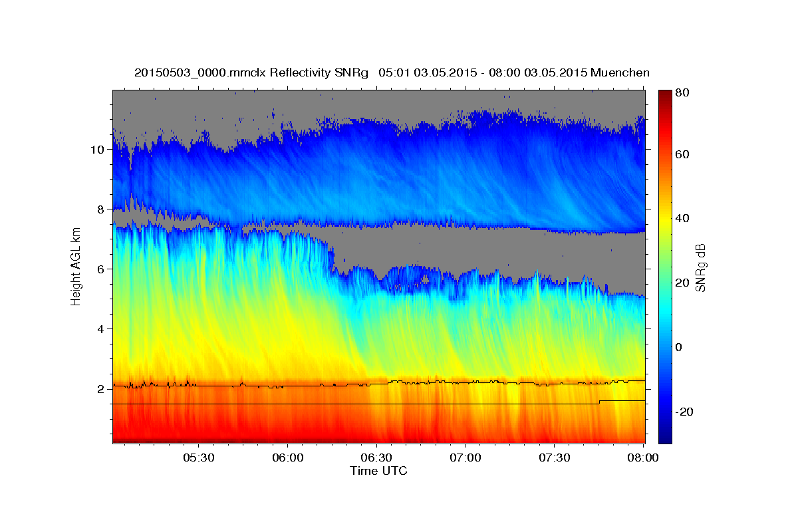Click the dark red top of colorbar
Image resolution: width=798 pixels, height=532 pixels.
665,96
